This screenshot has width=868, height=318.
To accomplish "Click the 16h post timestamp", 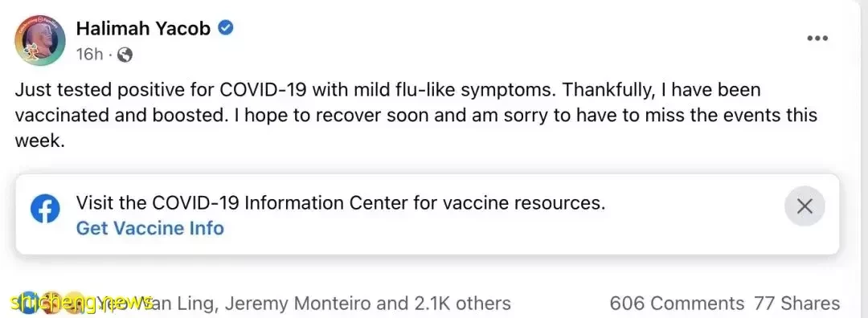I will 90,54.
